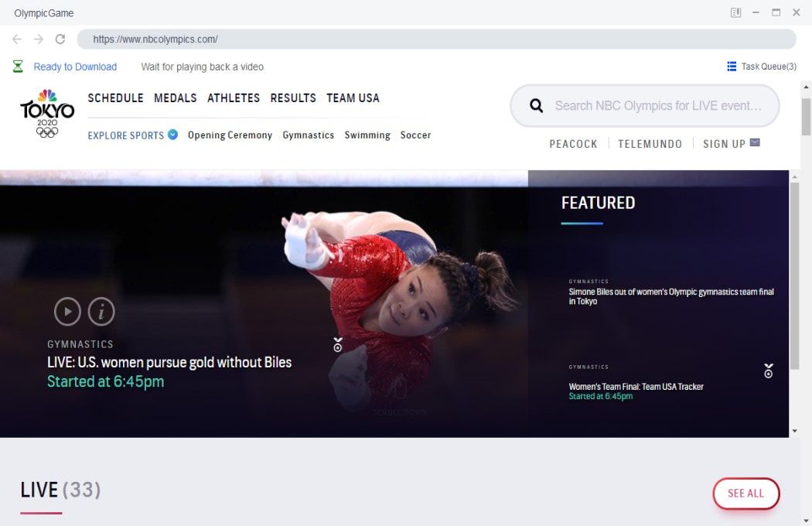
Task: Click the See All live events button
Action: [x=746, y=494]
